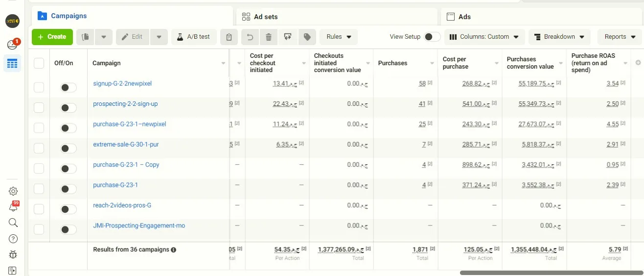Click the trash delete icon
644x276 pixels.
tap(268, 37)
